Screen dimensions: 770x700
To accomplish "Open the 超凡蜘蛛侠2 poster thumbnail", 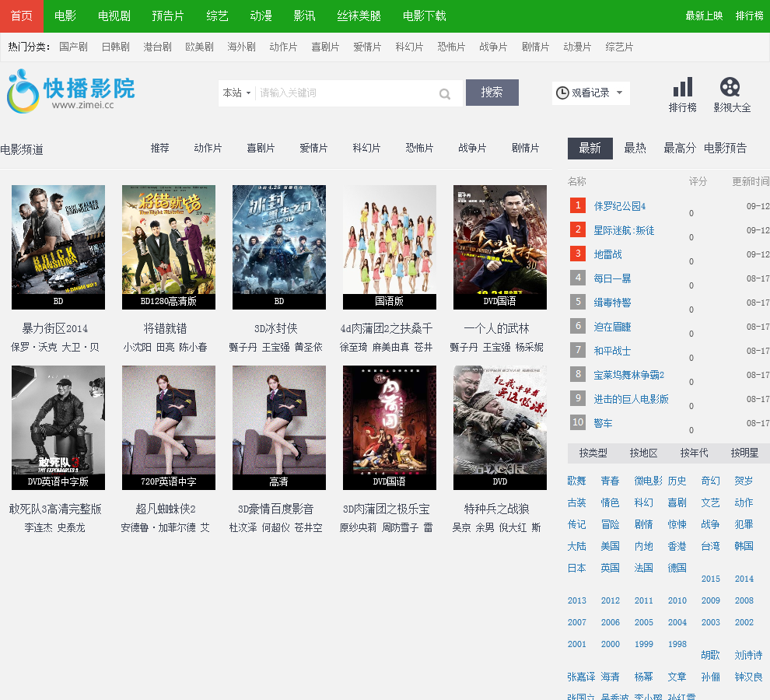I will [169, 427].
